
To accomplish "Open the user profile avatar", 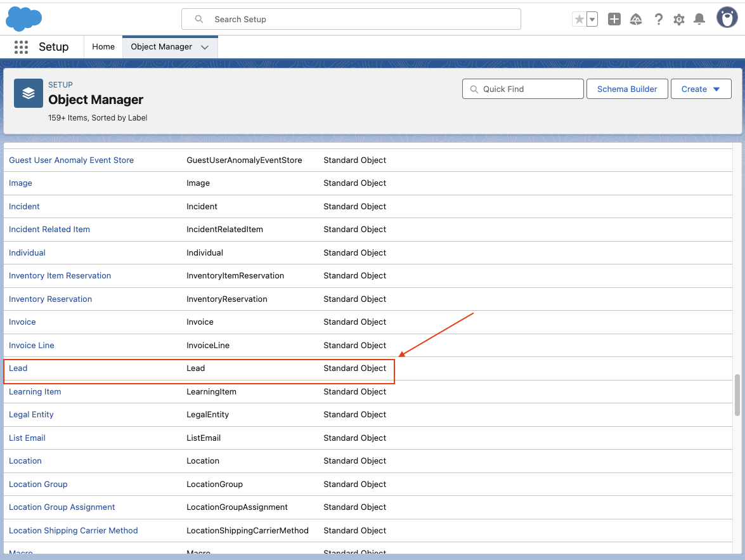I will point(727,18).
